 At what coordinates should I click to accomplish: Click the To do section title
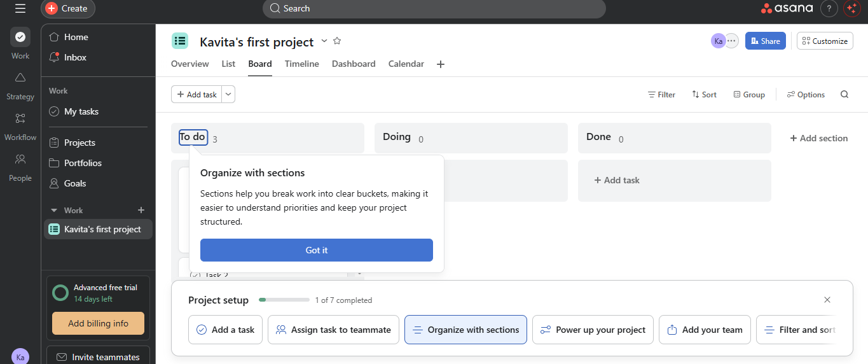(x=193, y=137)
